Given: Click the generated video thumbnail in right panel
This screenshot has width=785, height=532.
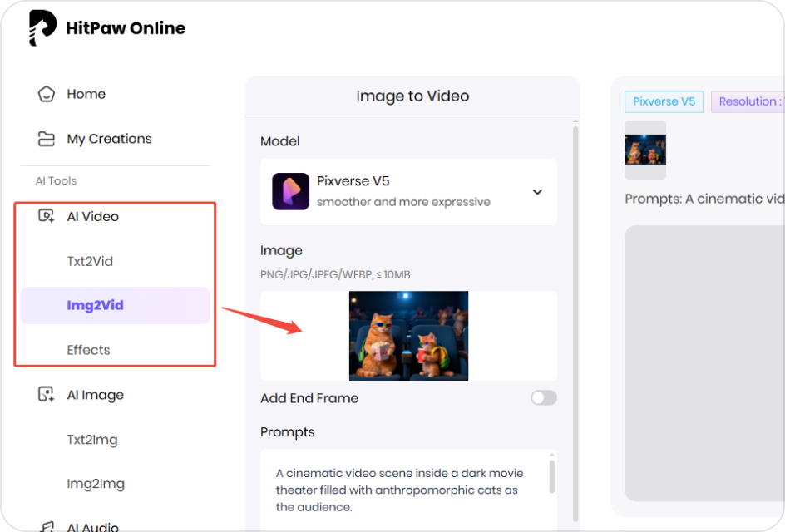Looking at the screenshot, I should [645, 150].
